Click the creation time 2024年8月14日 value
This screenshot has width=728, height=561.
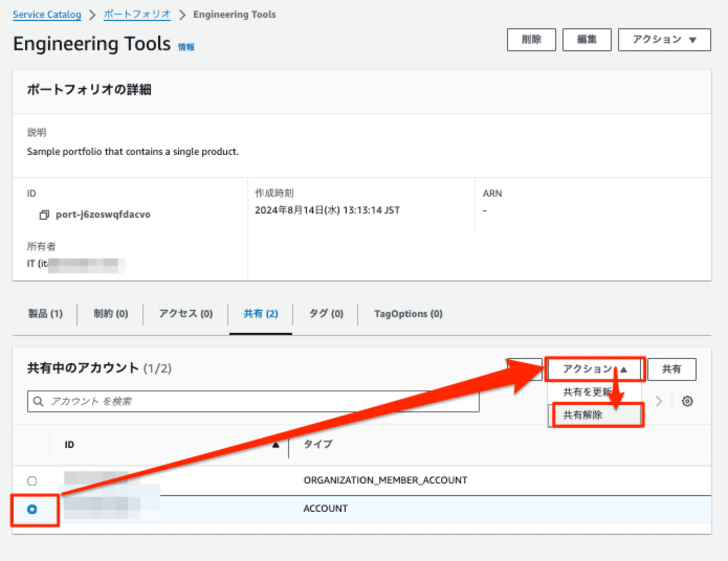pos(327,210)
